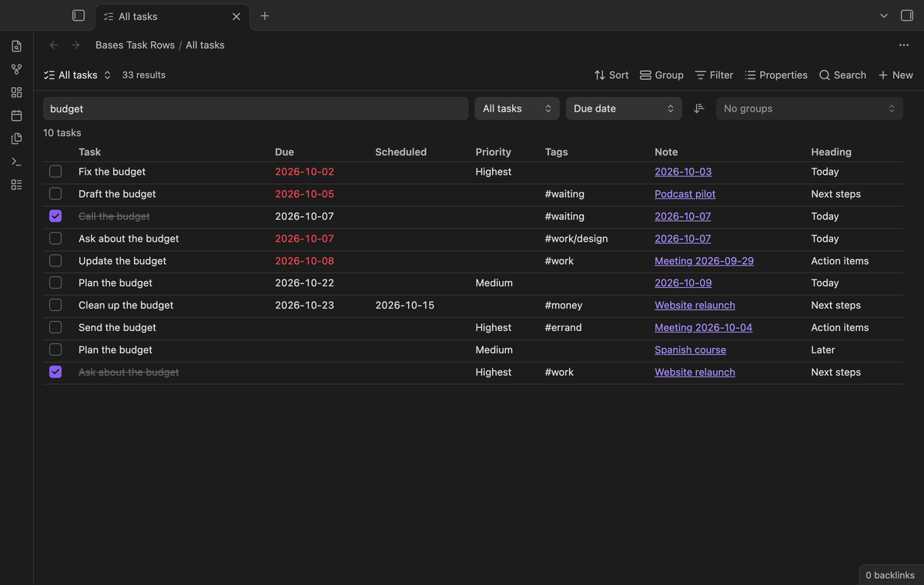The height and width of the screenshot is (585, 924).
Task: Click the Note column header
Action: click(x=666, y=152)
